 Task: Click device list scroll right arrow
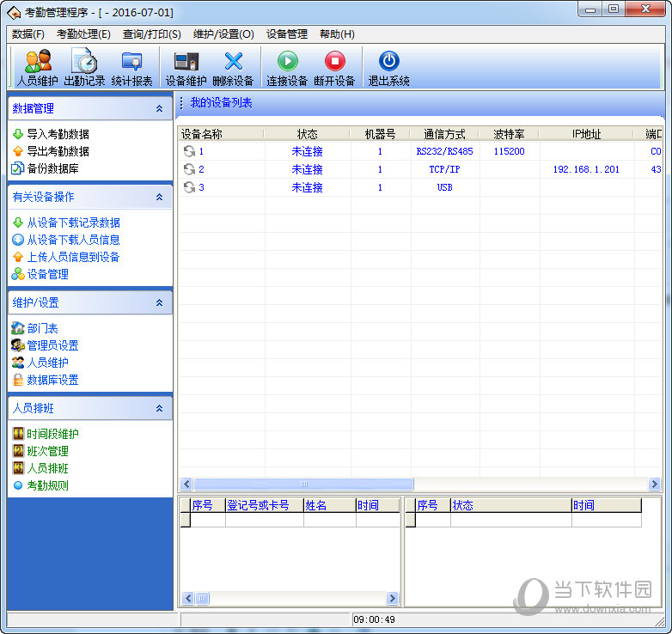pos(654,484)
